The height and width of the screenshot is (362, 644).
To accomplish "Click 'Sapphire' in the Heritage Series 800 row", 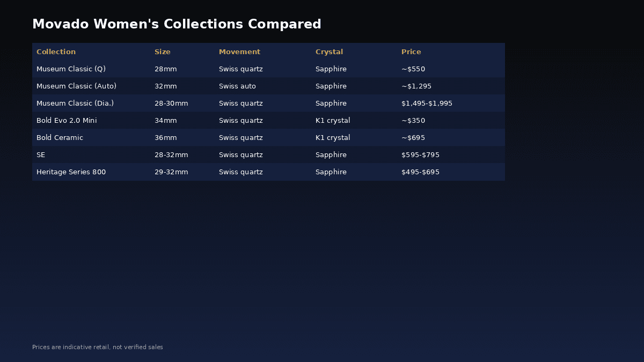I will (x=331, y=172).
